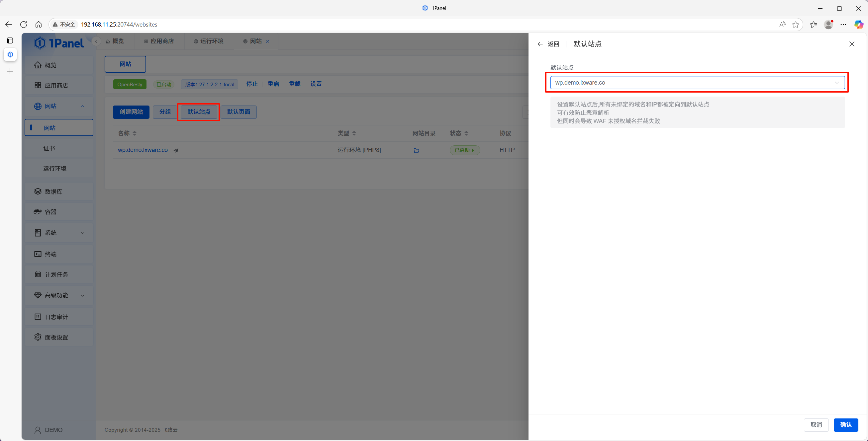Open 概览 in the sidebar
This screenshot has width=868, height=441.
(x=59, y=65)
